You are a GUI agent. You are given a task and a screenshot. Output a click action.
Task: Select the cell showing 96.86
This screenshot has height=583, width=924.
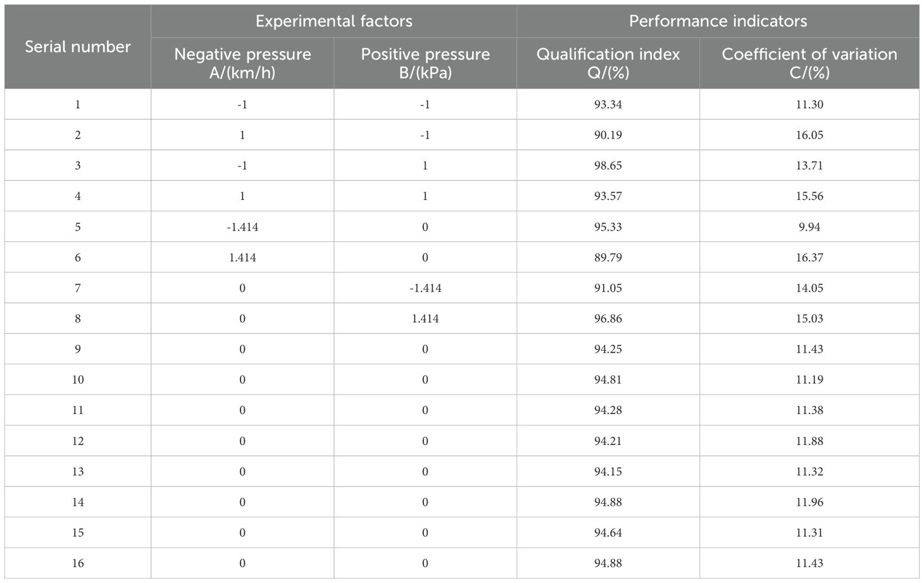click(x=608, y=318)
